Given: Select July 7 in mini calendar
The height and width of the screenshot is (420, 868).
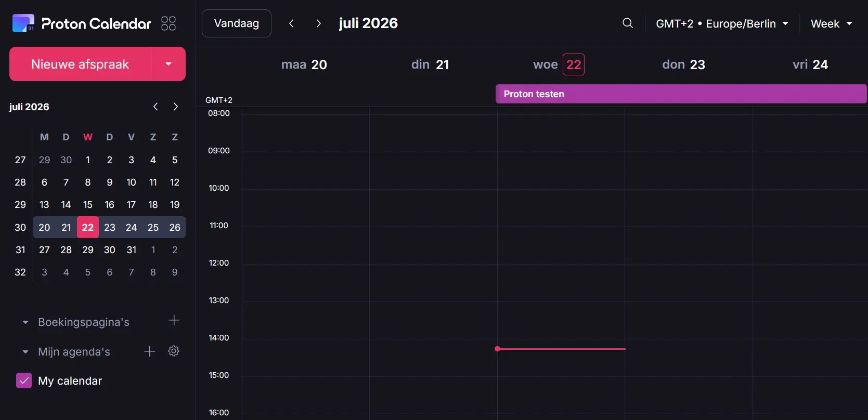Looking at the screenshot, I should pyautogui.click(x=66, y=182).
